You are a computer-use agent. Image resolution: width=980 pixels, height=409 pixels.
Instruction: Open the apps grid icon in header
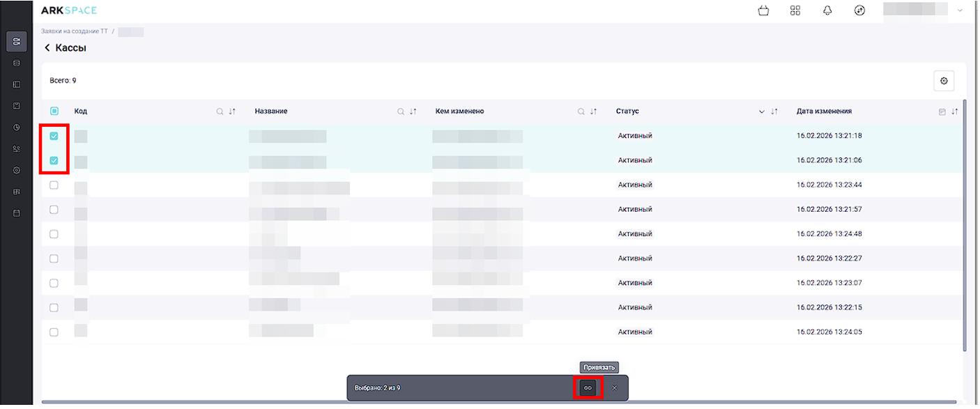(795, 10)
